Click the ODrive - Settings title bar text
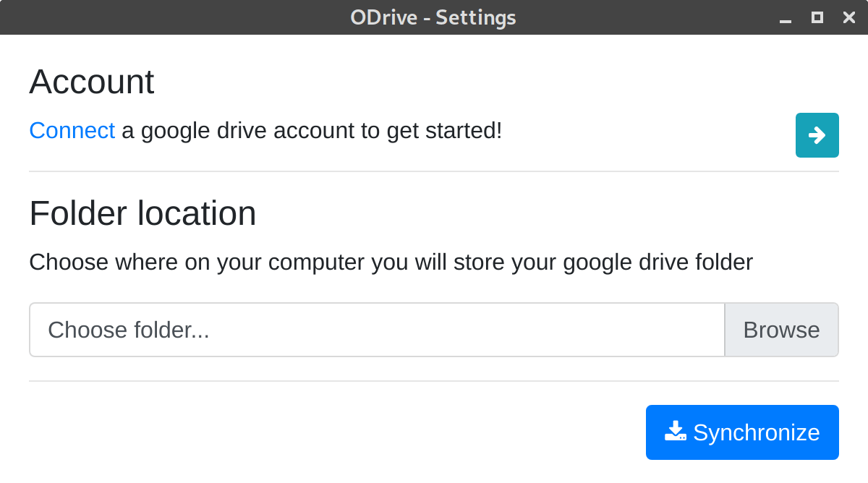868x483 pixels. click(x=433, y=17)
